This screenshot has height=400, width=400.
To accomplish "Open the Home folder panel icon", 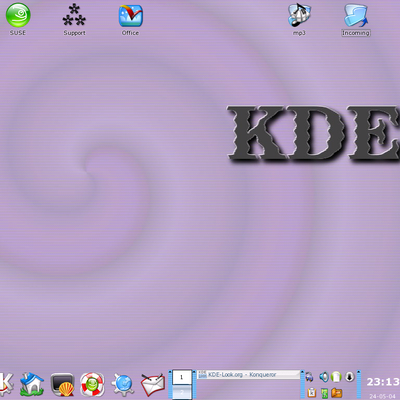I will 32,384.
